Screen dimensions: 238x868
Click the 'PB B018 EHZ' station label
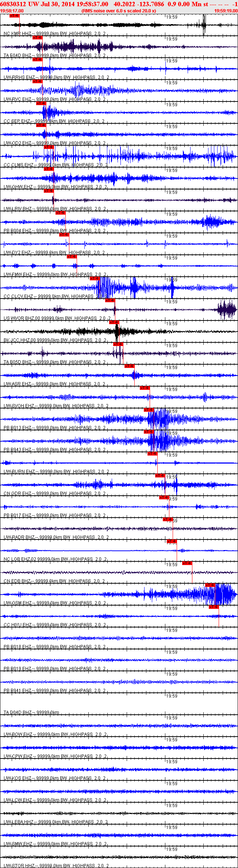click(18, 647)
